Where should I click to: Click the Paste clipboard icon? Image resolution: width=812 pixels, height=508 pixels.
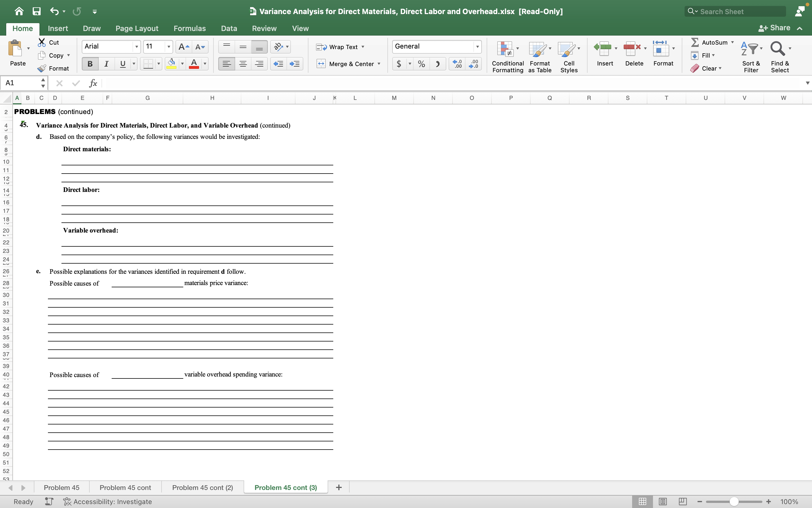point(15,48)
